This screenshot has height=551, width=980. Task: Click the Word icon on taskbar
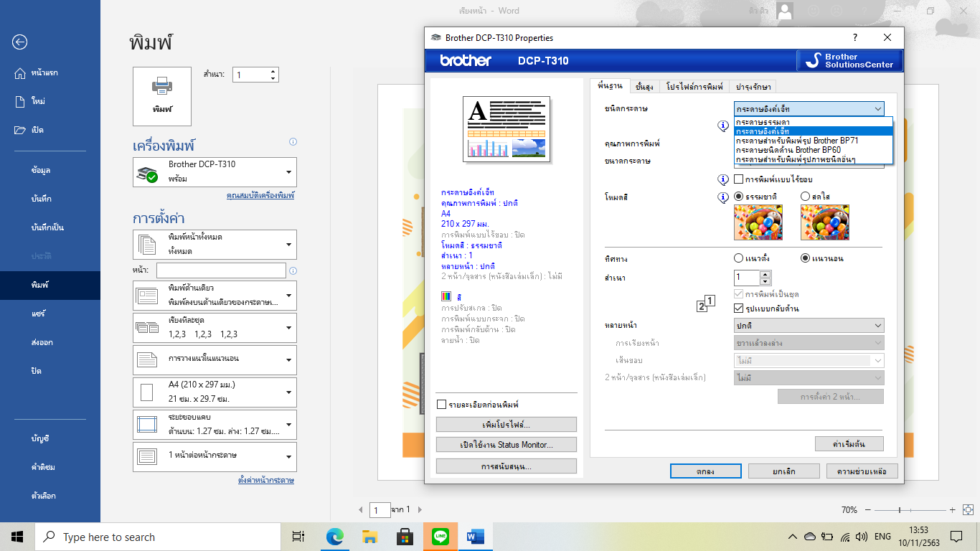point(475,537)
